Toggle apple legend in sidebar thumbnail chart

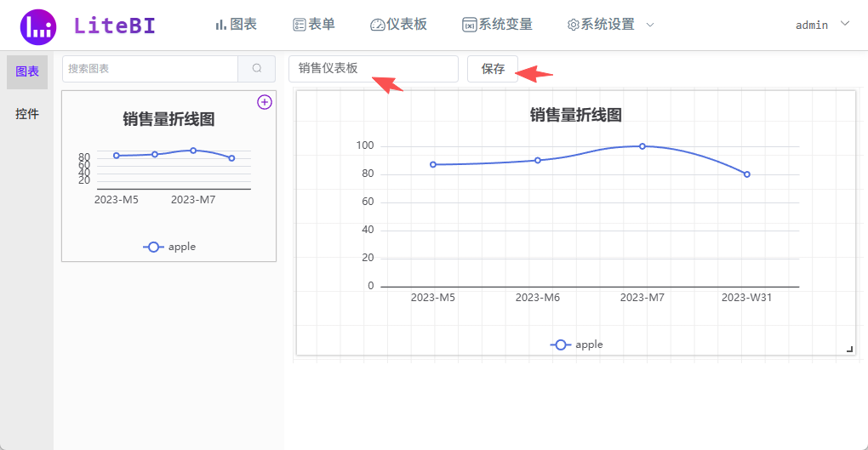click(x=169, y=247)
